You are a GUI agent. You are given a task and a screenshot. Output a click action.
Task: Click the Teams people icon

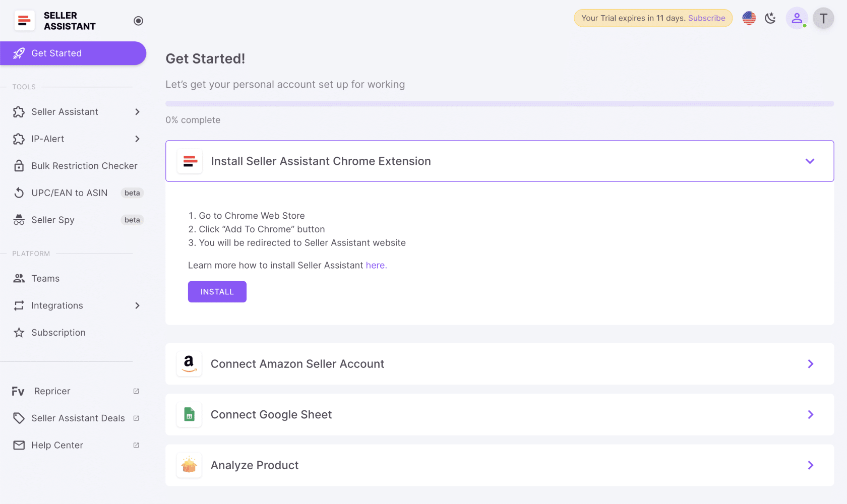point(19,279)
